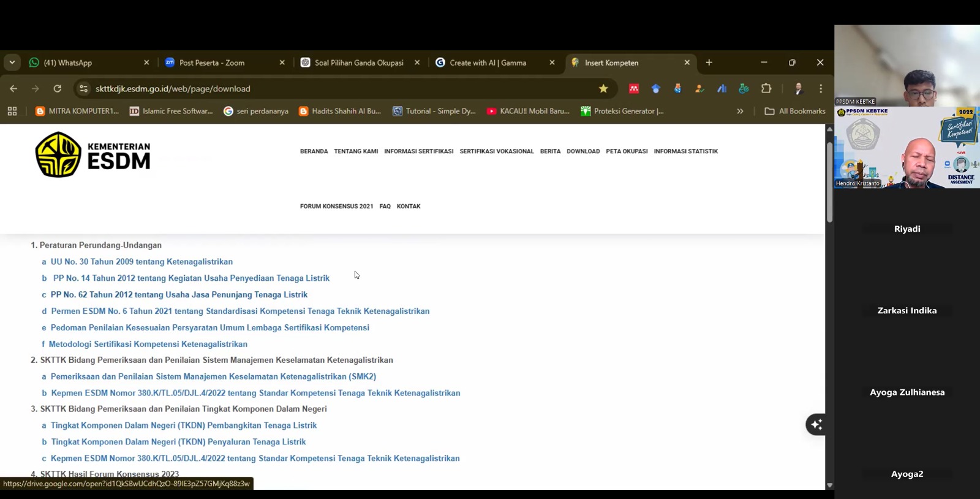Open the browser extensions puzzle icon

click(x=766, y=88)
